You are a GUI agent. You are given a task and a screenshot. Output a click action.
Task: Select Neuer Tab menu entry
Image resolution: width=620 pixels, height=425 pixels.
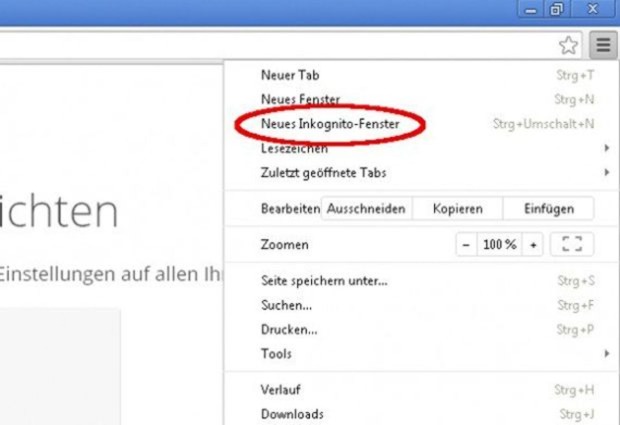(421, 75)
